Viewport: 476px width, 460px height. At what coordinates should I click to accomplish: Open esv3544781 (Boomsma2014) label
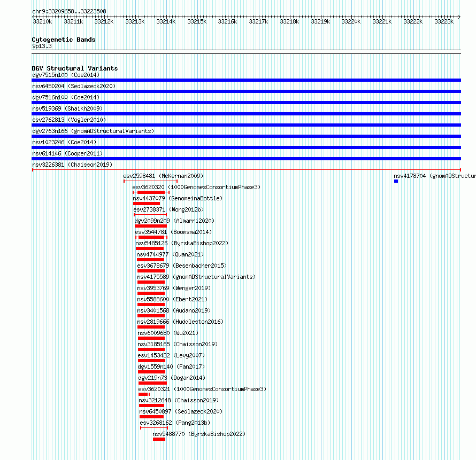coord(173,232)
